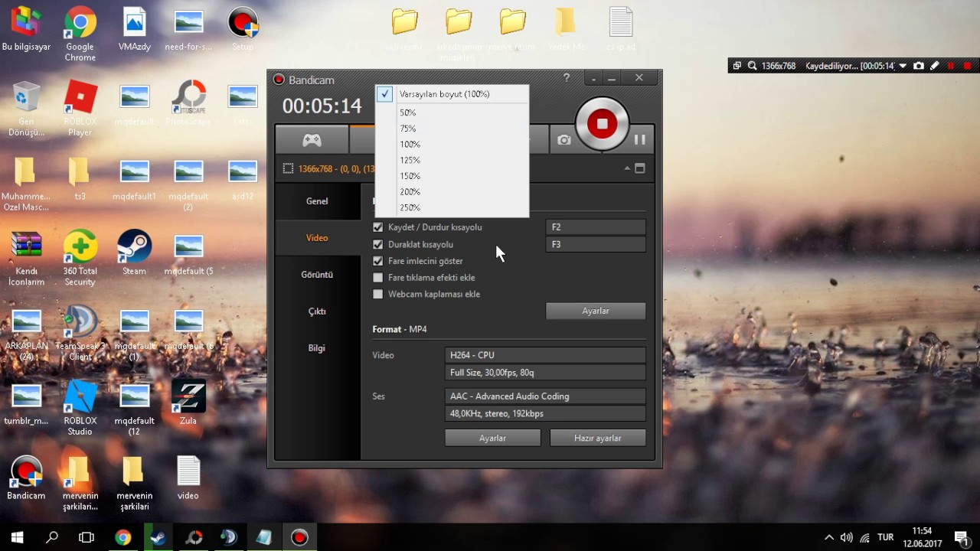Select game recording mode gamepad icon
This screenshot has width=980, height=551.
312,139
